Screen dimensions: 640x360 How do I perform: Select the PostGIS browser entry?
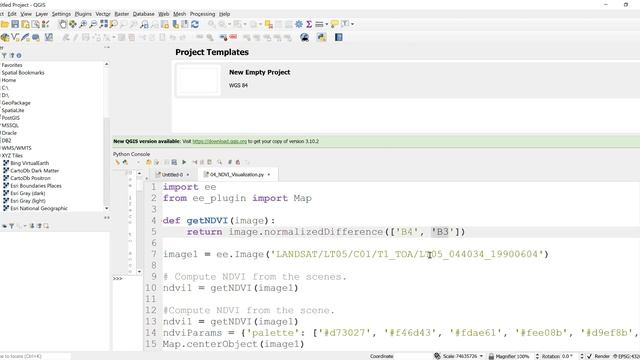point(11,118)
